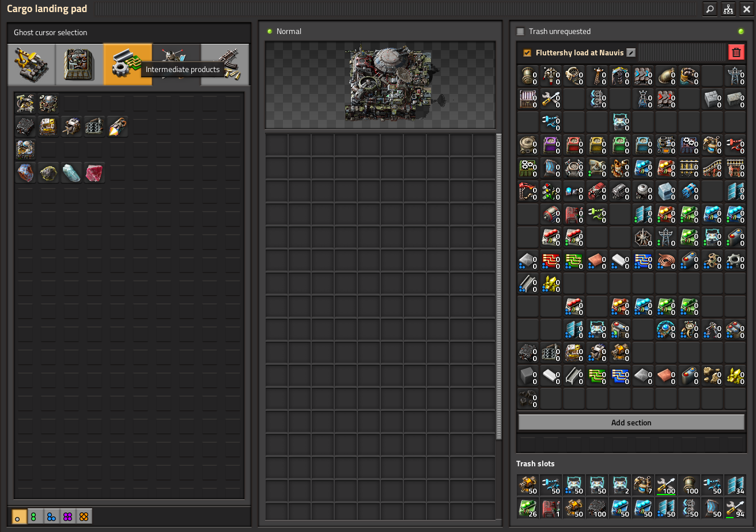Select the repair pack request slot
The width and height of the screenshot is (756, 532).
[550, 99]
